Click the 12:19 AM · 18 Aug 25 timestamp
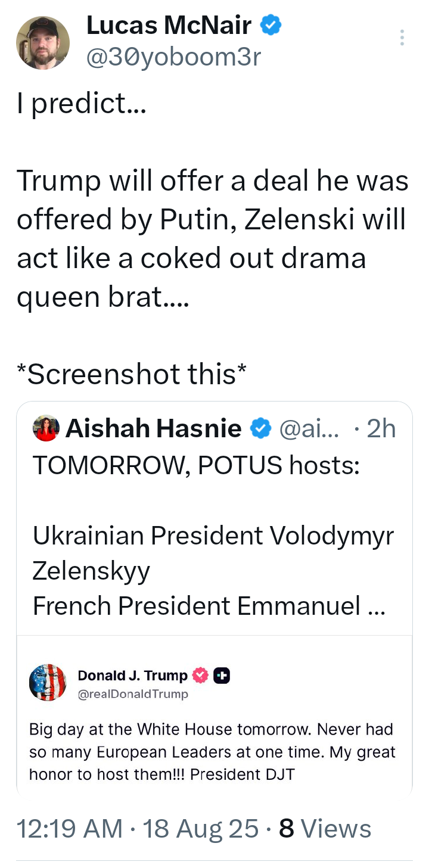The width and height of the screenshot is (429, 868). [x=137, y=829]
